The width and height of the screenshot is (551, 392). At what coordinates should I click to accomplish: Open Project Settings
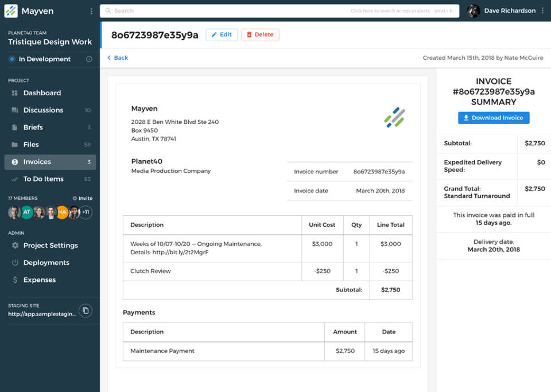(x=51, y=246)
